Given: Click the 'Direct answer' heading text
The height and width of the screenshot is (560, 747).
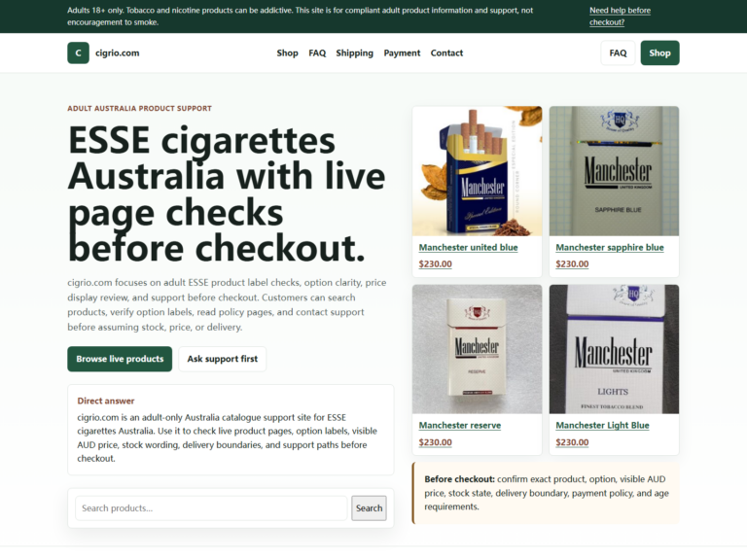Looking at the screenshot, I should pyautogui.click(x=106, y=401).
